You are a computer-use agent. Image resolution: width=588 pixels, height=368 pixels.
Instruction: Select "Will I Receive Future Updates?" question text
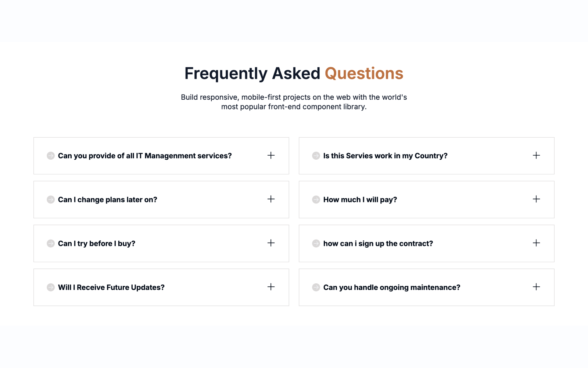(111, 287)
